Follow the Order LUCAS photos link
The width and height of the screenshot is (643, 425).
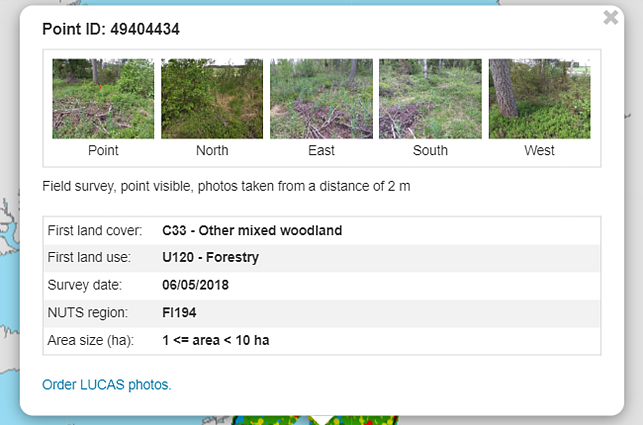tap(107, 384)
